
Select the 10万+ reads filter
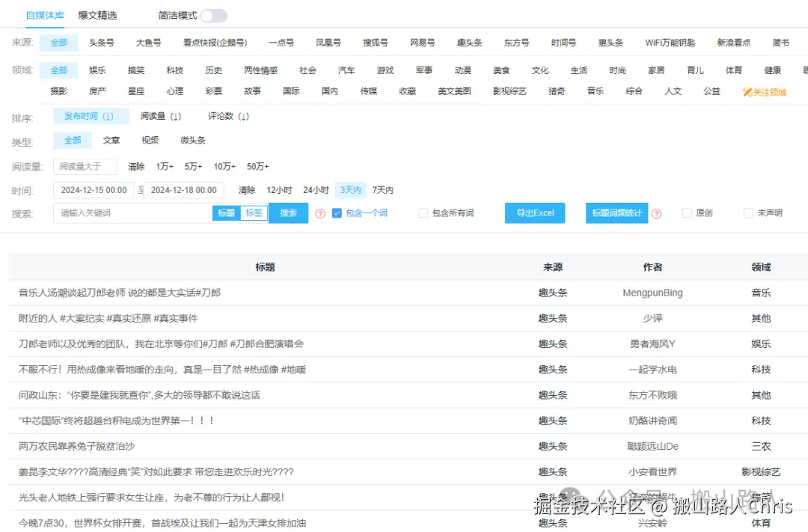pyautogui.click(x=224, y=166)
